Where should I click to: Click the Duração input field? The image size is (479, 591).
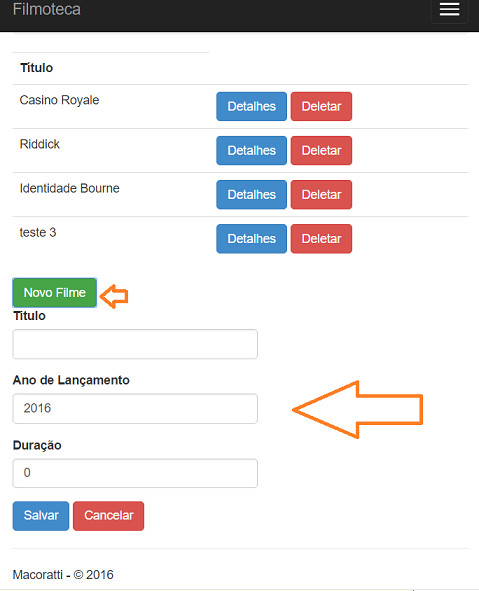pyautogui.click(x=135, y=473)
